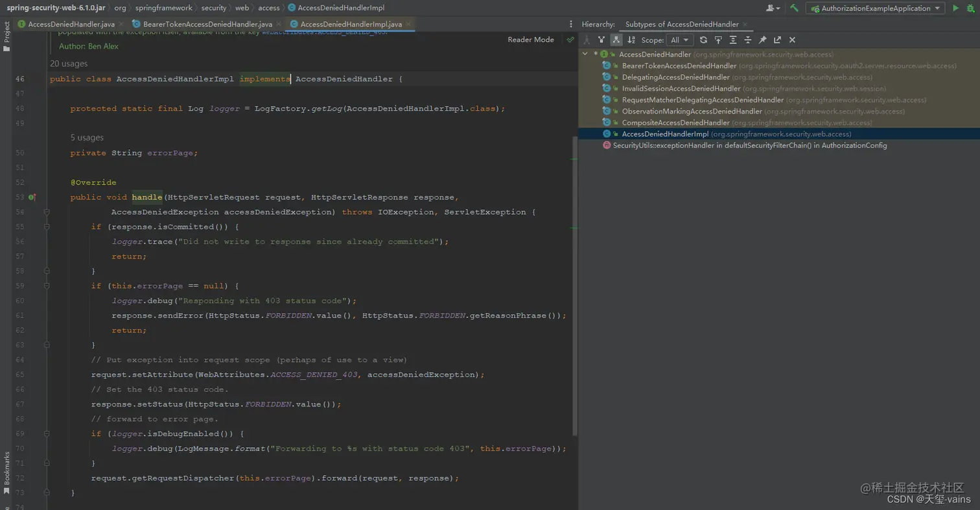Select Subtypes of AccessDeniedHandler hierarchy tab

[682, 24]
